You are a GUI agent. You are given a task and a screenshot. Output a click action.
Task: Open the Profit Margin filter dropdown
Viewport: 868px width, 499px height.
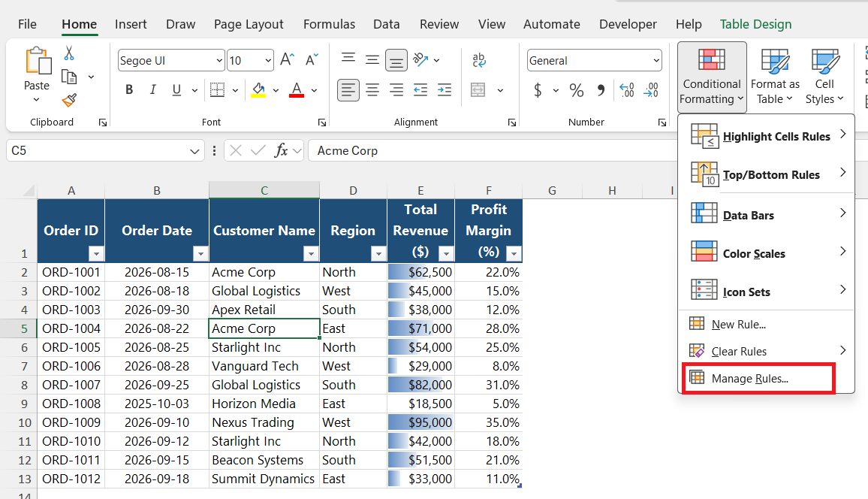[x=514, y=254]
